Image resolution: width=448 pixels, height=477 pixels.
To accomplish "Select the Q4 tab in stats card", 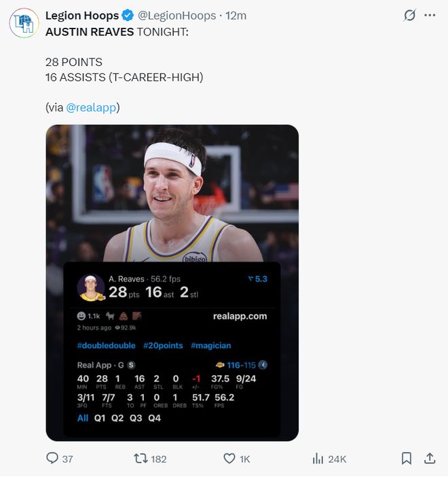I will click(155, 418).
